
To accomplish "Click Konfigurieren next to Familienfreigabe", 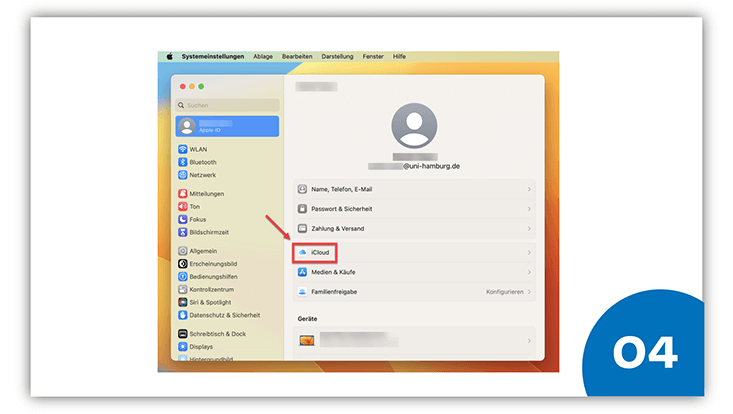I will tap(504, 292).
